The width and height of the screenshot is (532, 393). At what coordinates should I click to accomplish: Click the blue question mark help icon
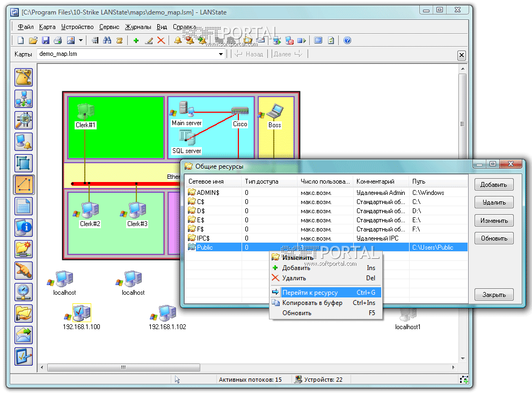[x=347, y=40]
